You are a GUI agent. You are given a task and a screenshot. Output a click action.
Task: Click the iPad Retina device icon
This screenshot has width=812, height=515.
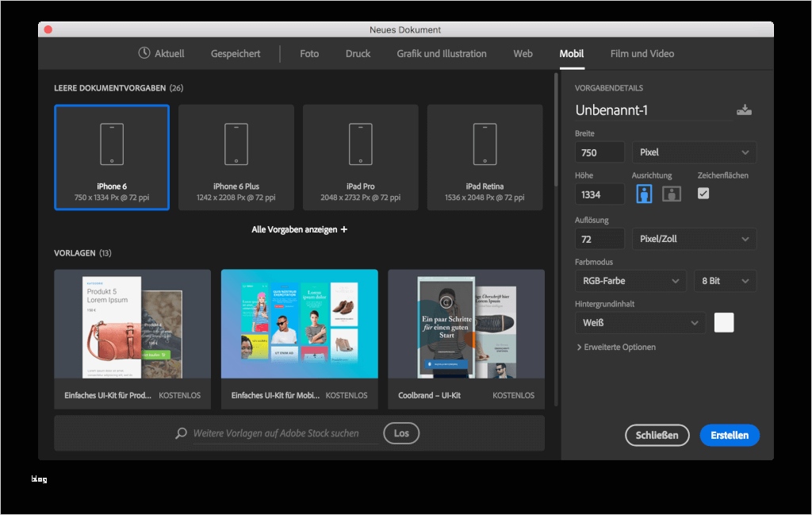point(485,144)
